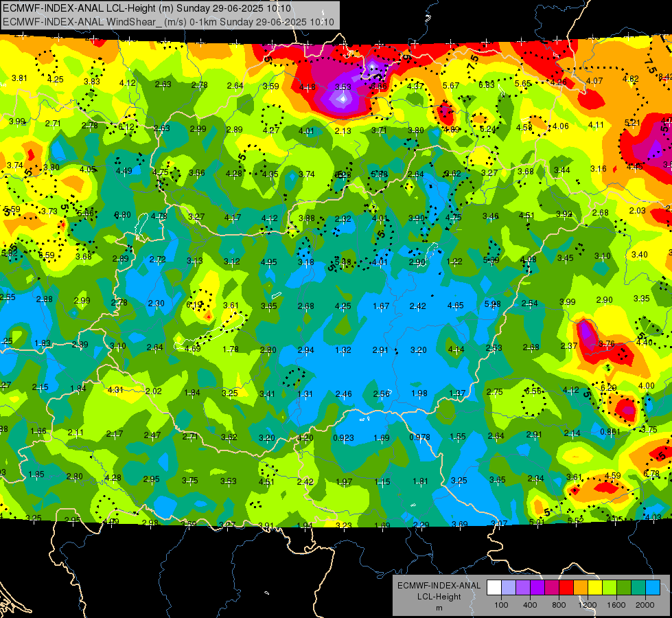Screen dimensions: 672x618
Task: Click the map value 4.14
Action: point(456,349)
